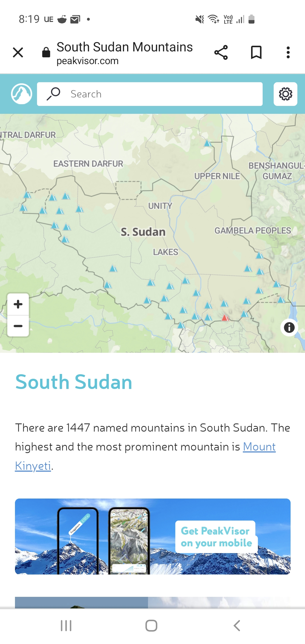This screenshot has height=644, width=305.
Task: Open Android recent apps
Action: coord(66,626)
